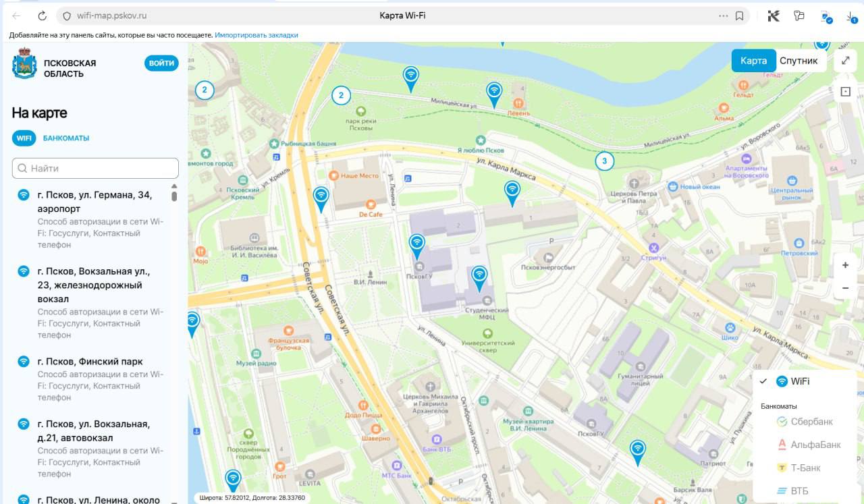Open the browser three-dots page menu
This screenshot has height=504, width=864.
tap(723, 16)
